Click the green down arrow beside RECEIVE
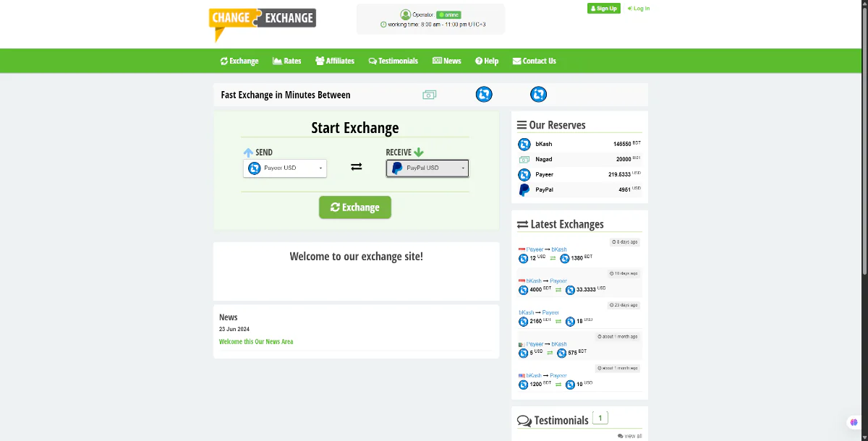The image size is (868, 441). [419, 153]
